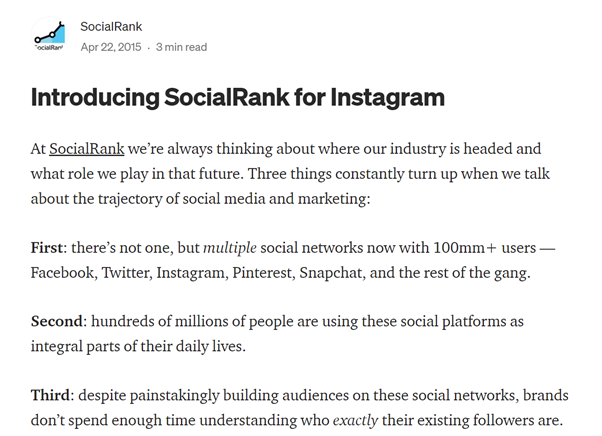The height and width of the screenshot is (436, 602).
Task: Click the word 'marketing:' ending the intro
Action: [334, 199]
